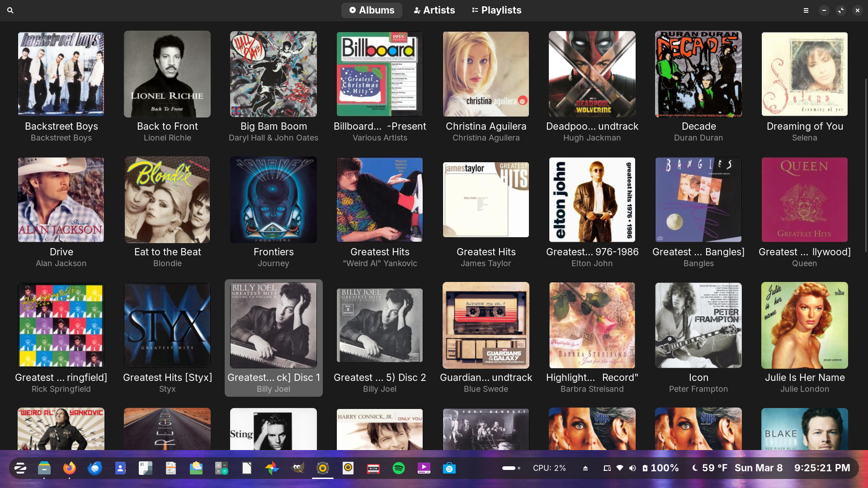Viewport: 868px width, 488px height.
Task: Open the volume indicator in tray
Action: coord(632,468)
